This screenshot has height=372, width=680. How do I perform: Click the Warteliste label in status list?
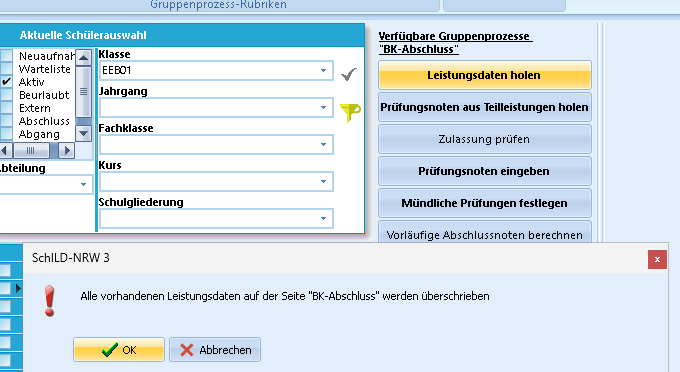coord(44,69)
